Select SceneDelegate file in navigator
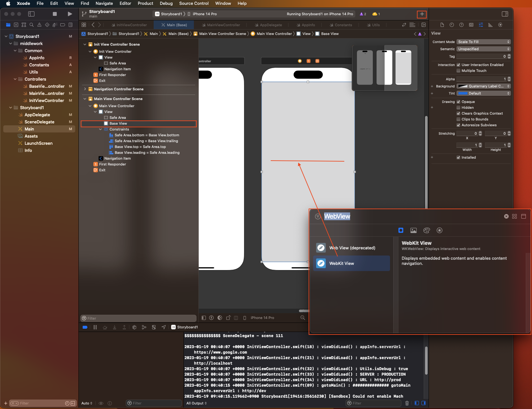The height and width of the screenshot is (409, 532). click(x=40, y=122)
